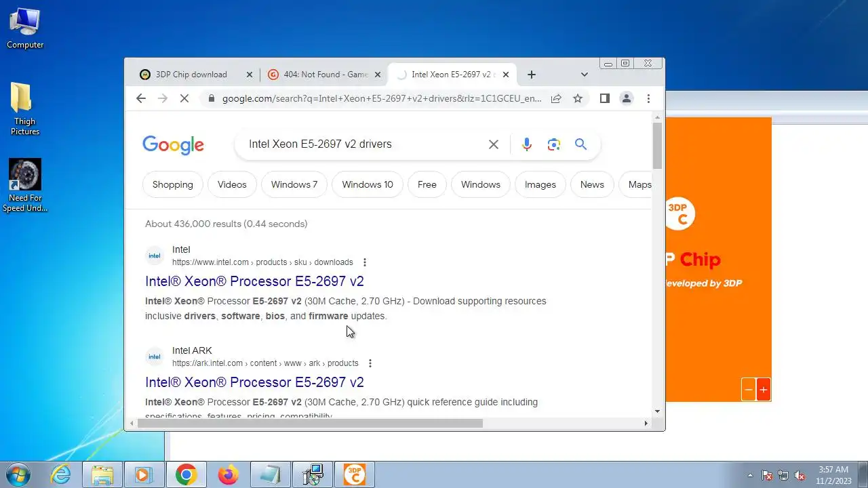Viewport: 868px width, 488px height.
Task: Click the Intel ARK result favicon
Action: pos(155,357)
